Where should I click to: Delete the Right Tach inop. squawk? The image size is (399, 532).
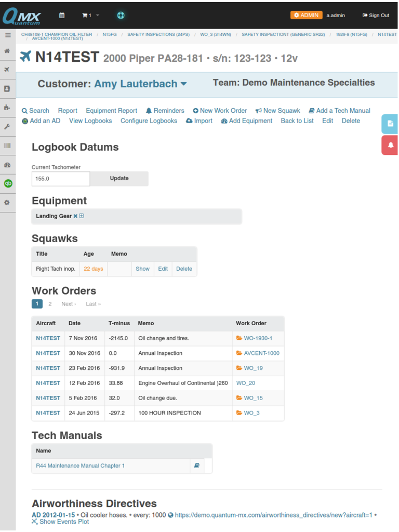coord(184,269)
